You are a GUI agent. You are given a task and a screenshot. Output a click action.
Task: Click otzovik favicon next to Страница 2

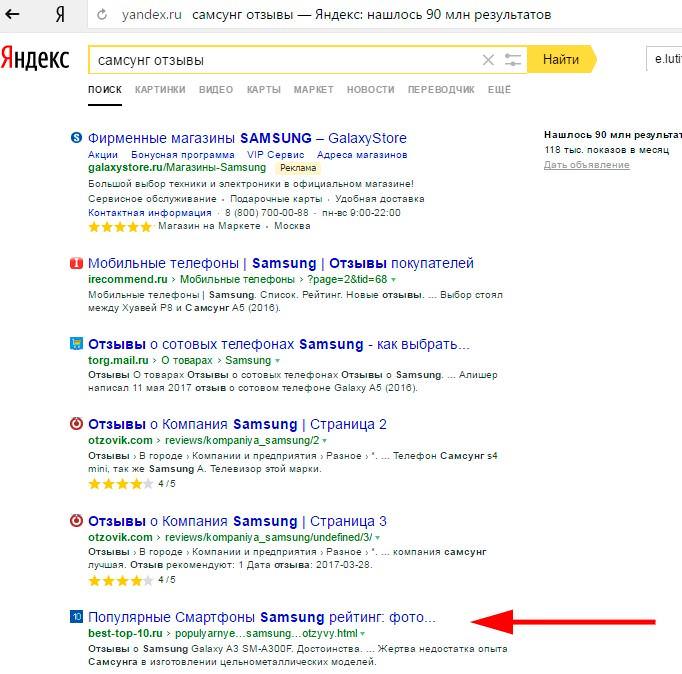(x=76, y=424)
